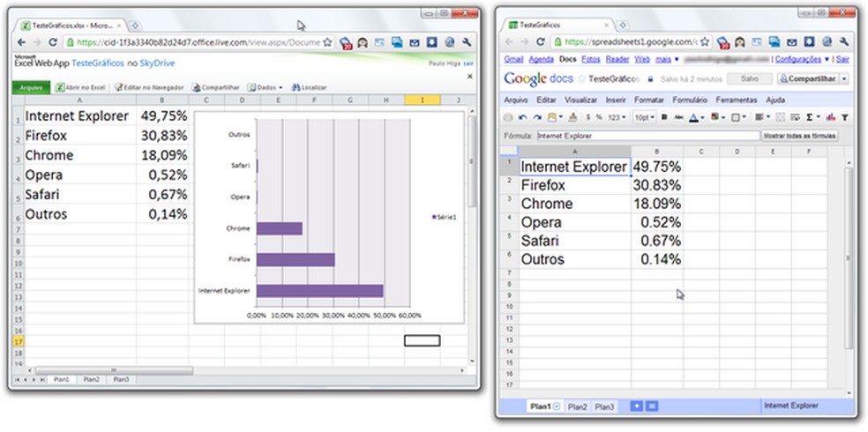Reload the page in the Excel Web App window
The width and height of the screenshot is (868, 432).
(53, 42)
